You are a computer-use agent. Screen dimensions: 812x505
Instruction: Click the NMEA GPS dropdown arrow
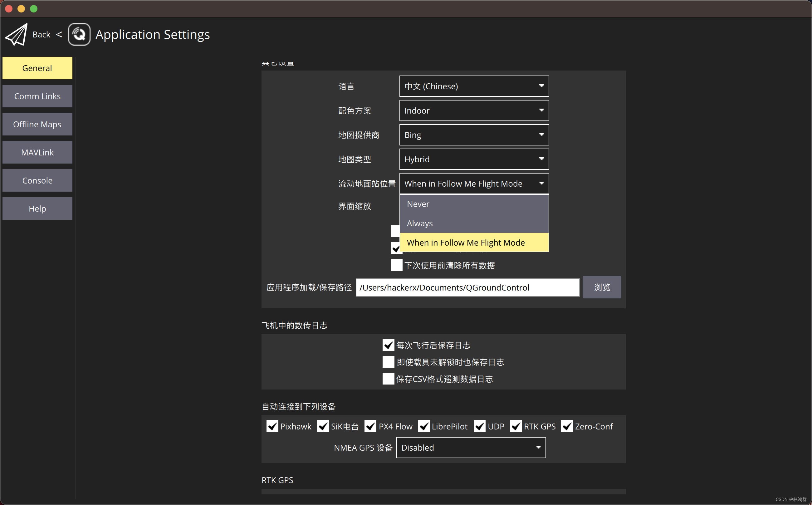click(x=538, y=448)
